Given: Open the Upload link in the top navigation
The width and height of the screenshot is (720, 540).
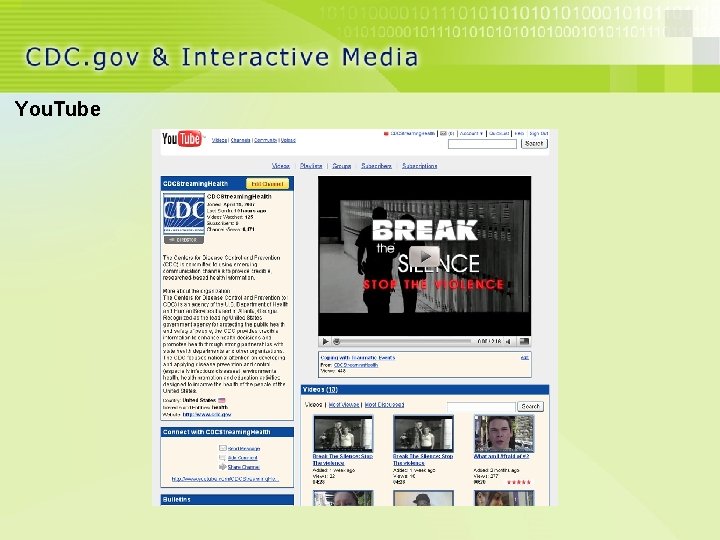Looking at the screenshot, I should click(x=288, y=140).
